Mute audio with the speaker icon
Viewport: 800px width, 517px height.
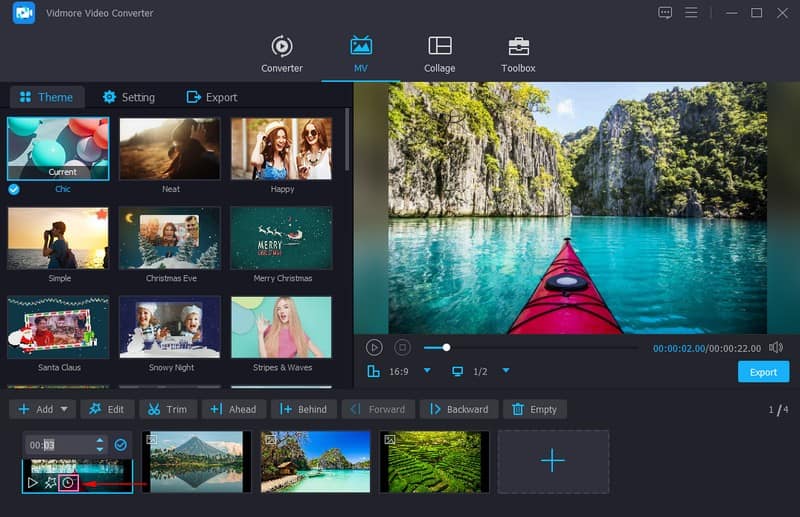pyautogui.click(x=776, y=347)
